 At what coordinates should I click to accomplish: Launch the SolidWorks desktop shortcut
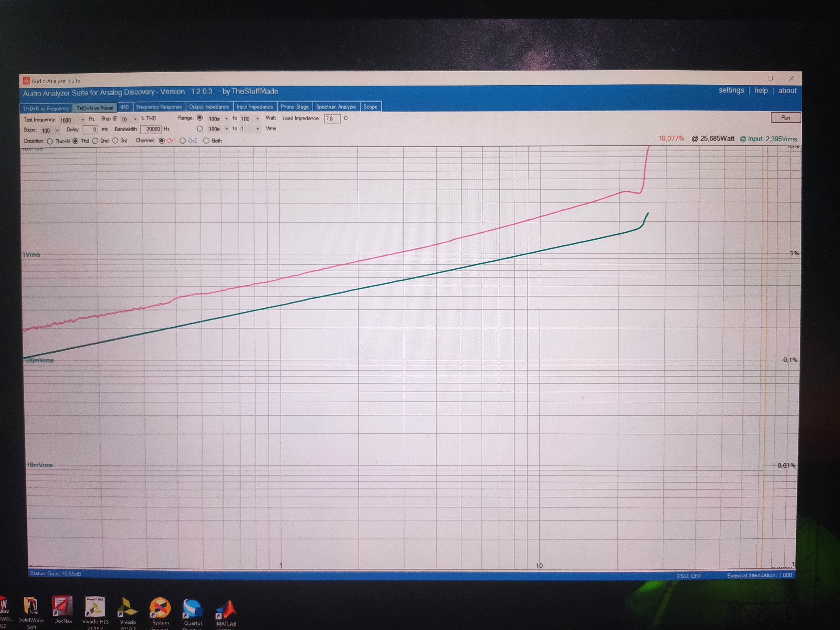point(31,607)
